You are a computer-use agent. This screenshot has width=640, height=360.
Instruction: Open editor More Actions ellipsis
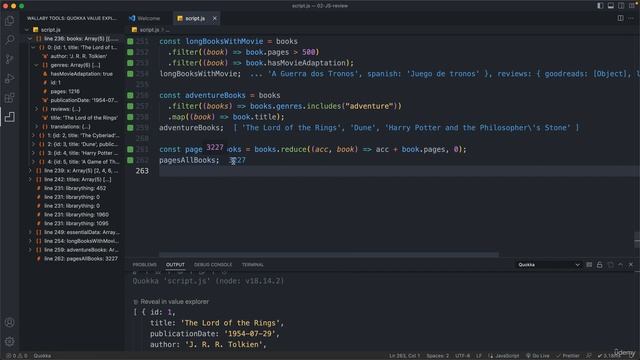coord(631,18)
